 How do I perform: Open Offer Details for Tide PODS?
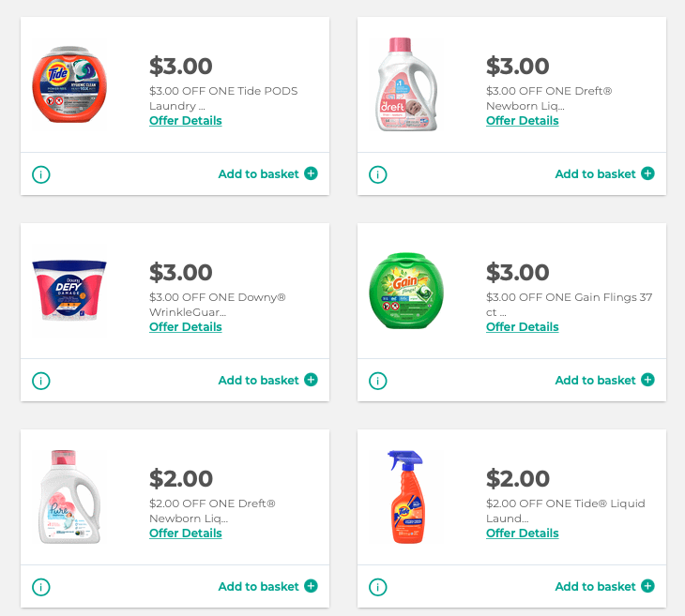pos(186,121)
